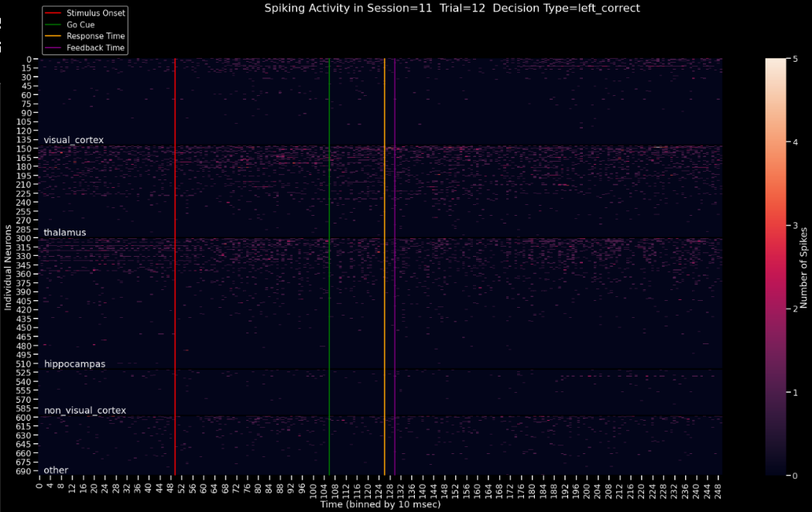Click the Time (binned by 10 msec) axis label
Viewport: 812px width, 512px height.
click(x=380, y=504)
